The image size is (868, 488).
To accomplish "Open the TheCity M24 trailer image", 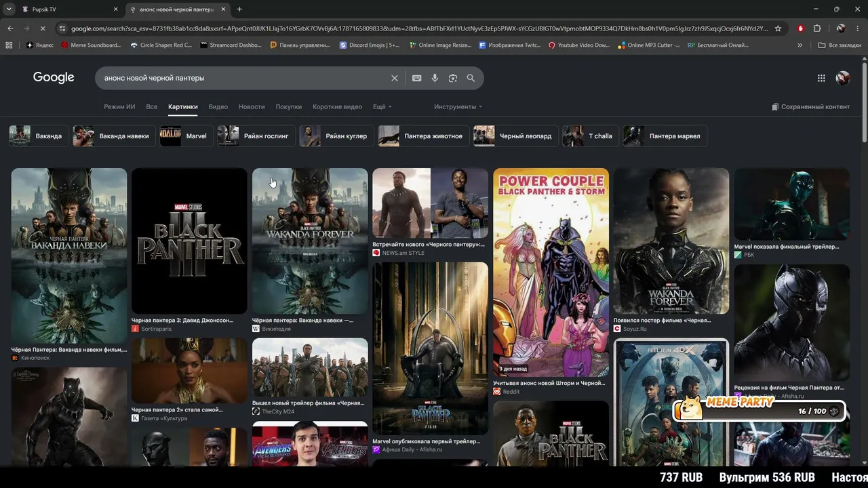I will (310, 367).
